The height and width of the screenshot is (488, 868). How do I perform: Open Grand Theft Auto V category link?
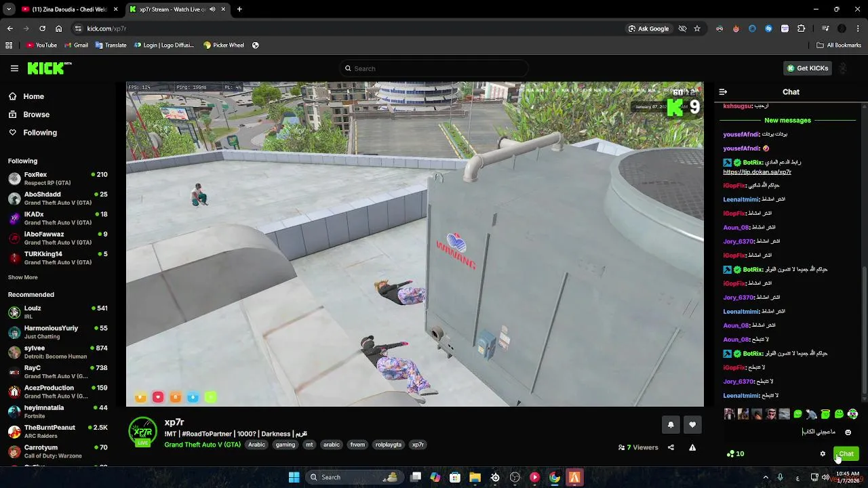[202, 445]
